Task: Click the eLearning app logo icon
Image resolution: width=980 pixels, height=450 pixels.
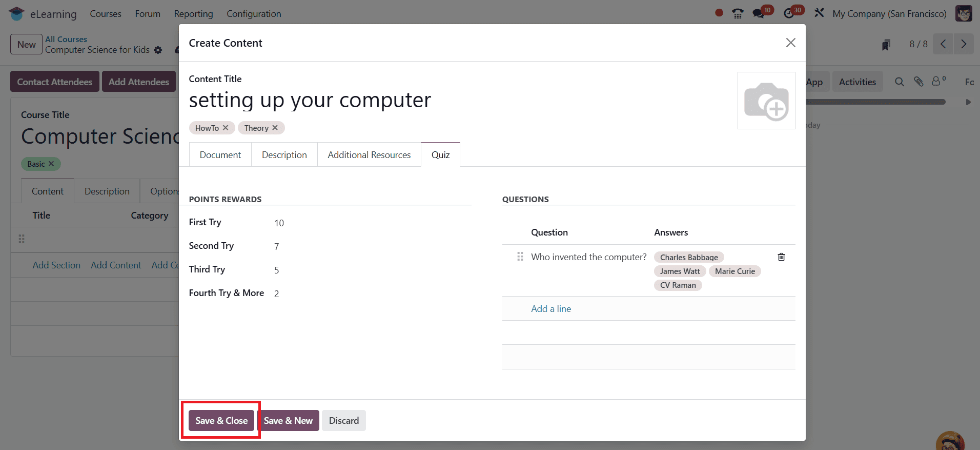Action: click(x=16, y=14)
